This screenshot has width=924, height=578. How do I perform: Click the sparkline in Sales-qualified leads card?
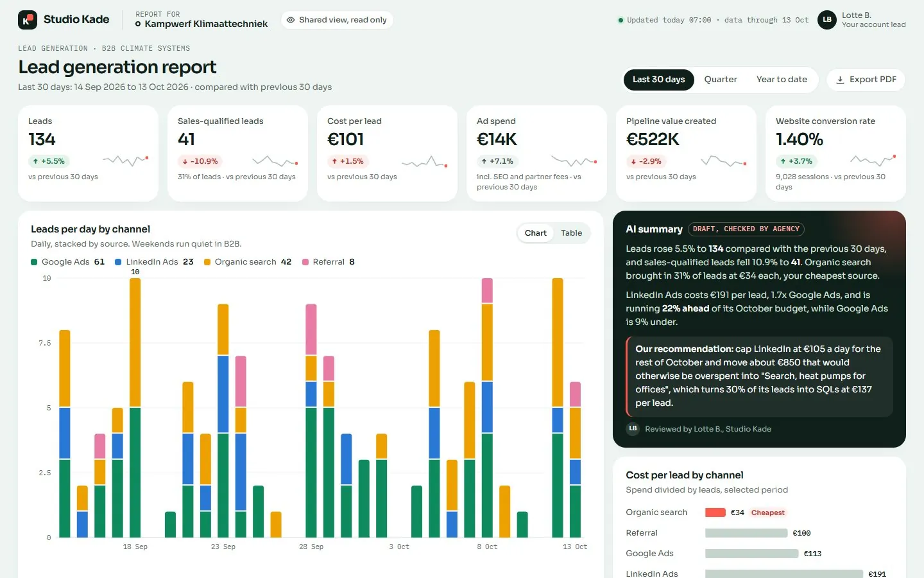pyautogui.click(x=275, y=161)
